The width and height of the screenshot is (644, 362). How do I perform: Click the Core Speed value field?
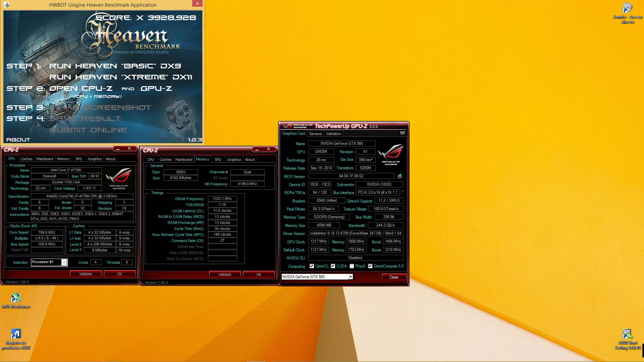point(47,232)
